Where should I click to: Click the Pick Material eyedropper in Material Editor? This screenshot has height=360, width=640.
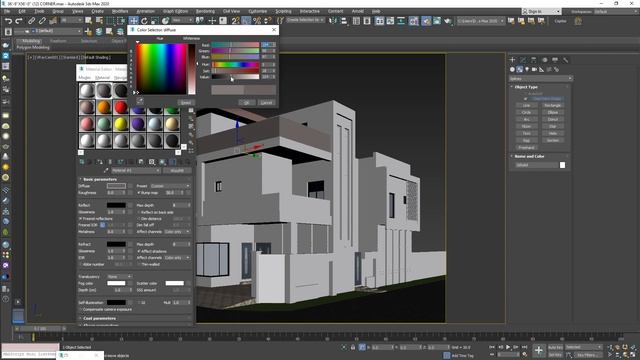[x=107, y=170]
